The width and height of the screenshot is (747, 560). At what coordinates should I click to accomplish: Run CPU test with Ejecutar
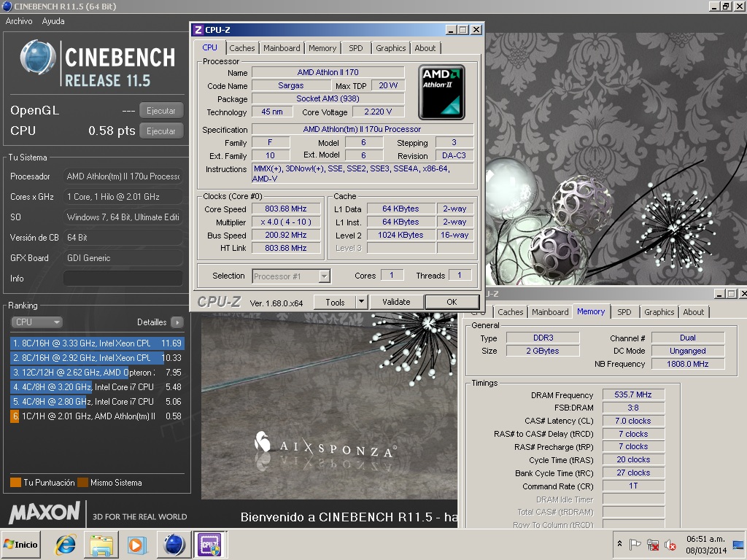161,131
